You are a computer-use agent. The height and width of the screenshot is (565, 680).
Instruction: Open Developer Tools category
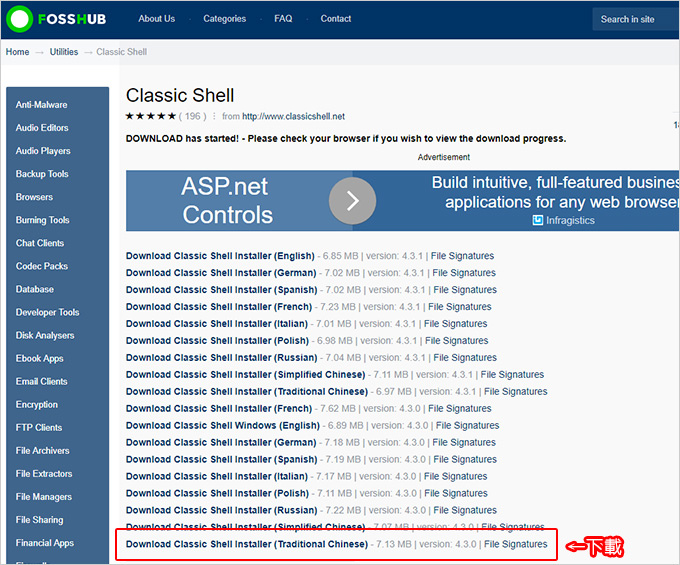click(48, 312)
